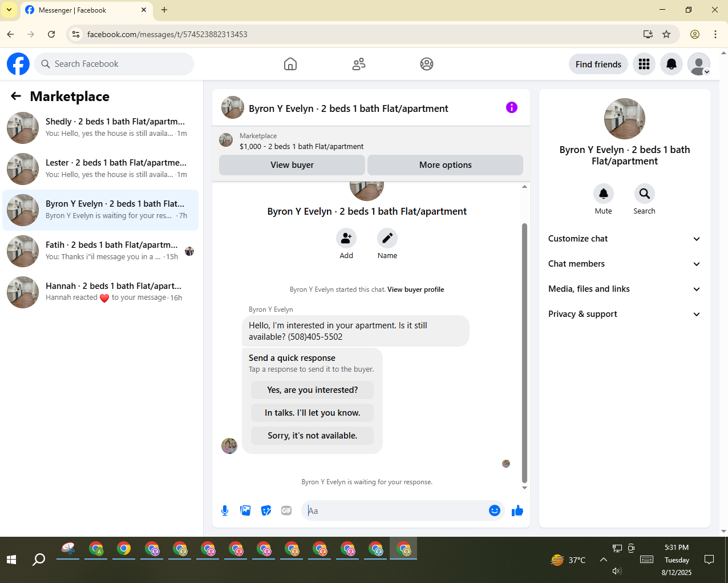Click the chat scrollbar thumb

524,353
